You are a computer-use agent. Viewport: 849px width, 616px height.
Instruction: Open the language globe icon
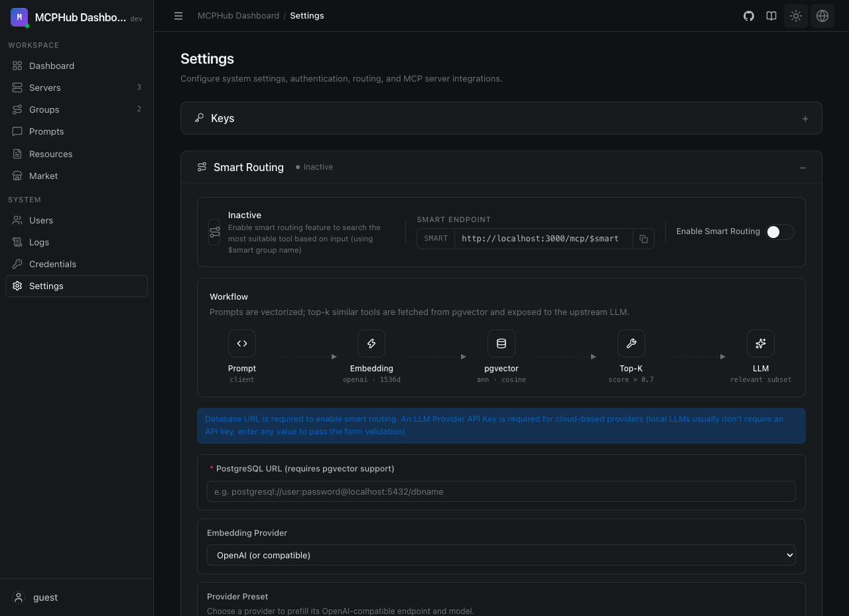click(x=822, y=16)
